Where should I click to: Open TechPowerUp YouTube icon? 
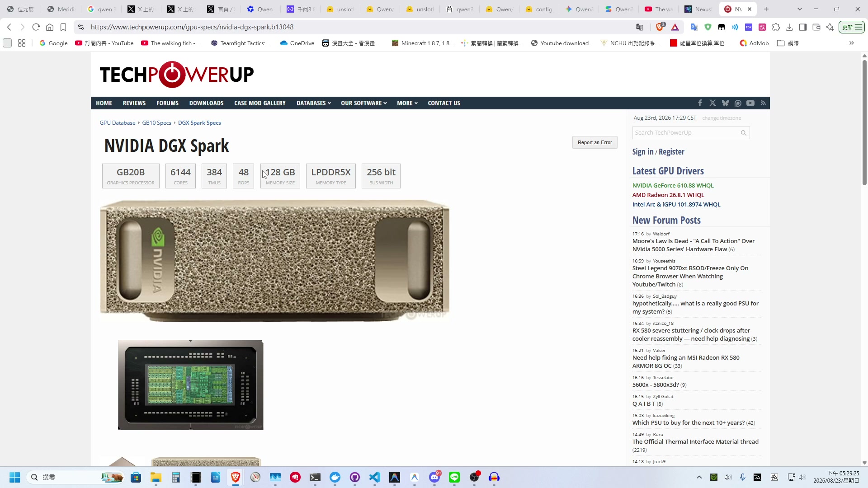[750, 103]
